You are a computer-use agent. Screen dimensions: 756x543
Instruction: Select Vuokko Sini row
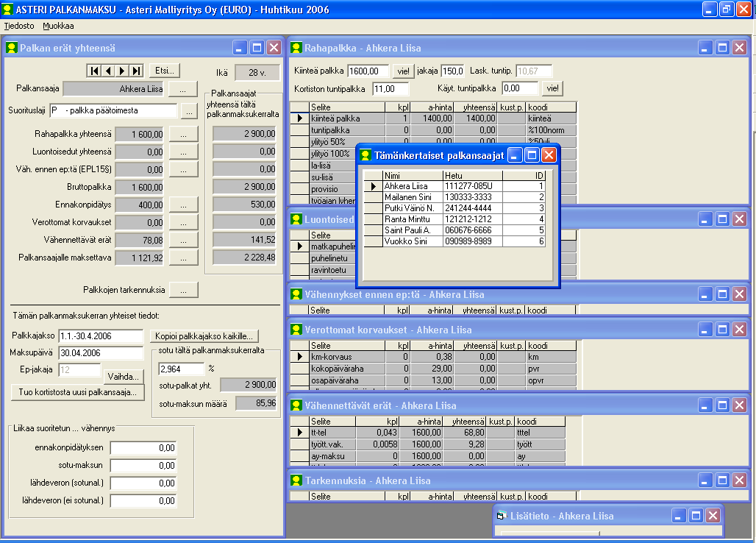click(x=454, y=241)
